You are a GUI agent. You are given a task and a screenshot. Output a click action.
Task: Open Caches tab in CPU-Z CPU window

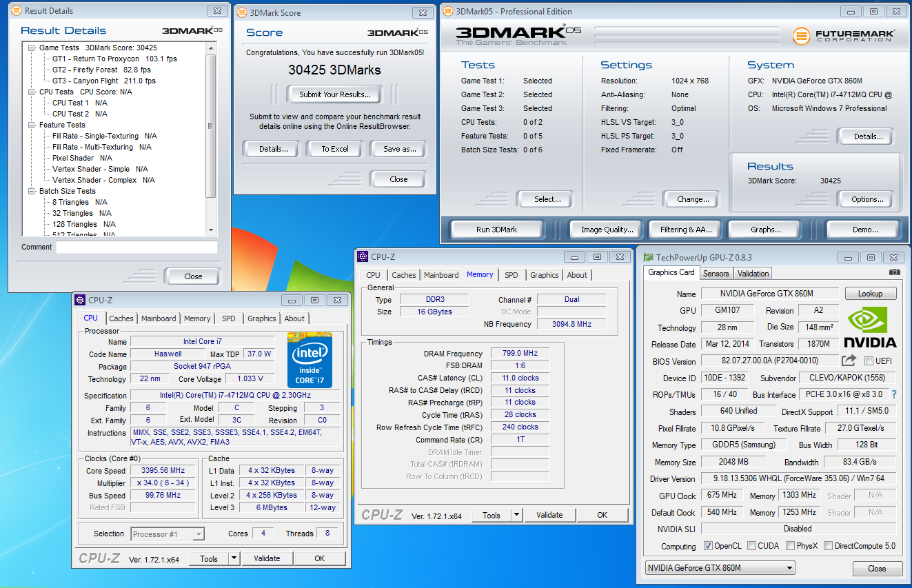click(x=121, y=318)
